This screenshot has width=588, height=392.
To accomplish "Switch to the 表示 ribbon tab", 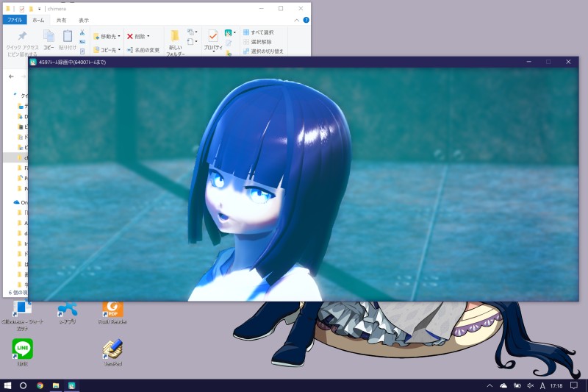I will tap(84, 21).
